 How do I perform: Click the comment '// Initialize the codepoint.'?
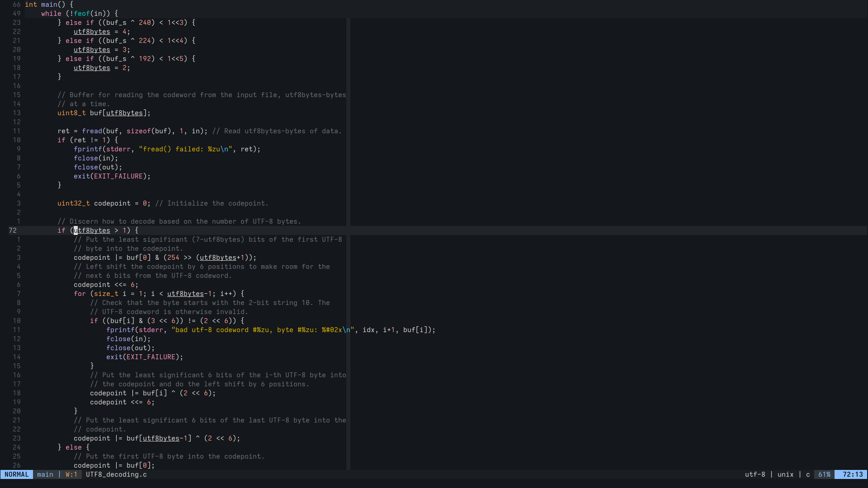point(212,203)
